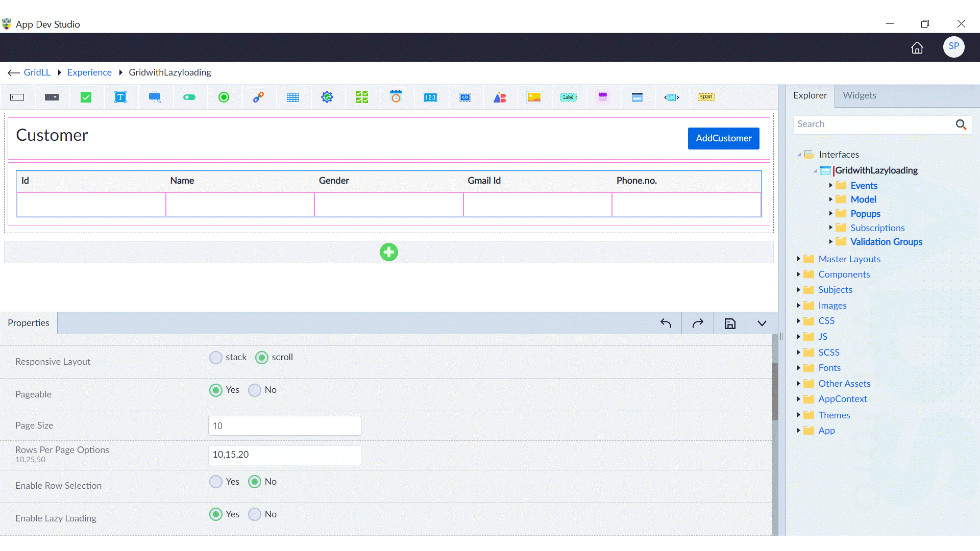
Task: Select the carousel slider widget icon
Action: tap(672, 97)
